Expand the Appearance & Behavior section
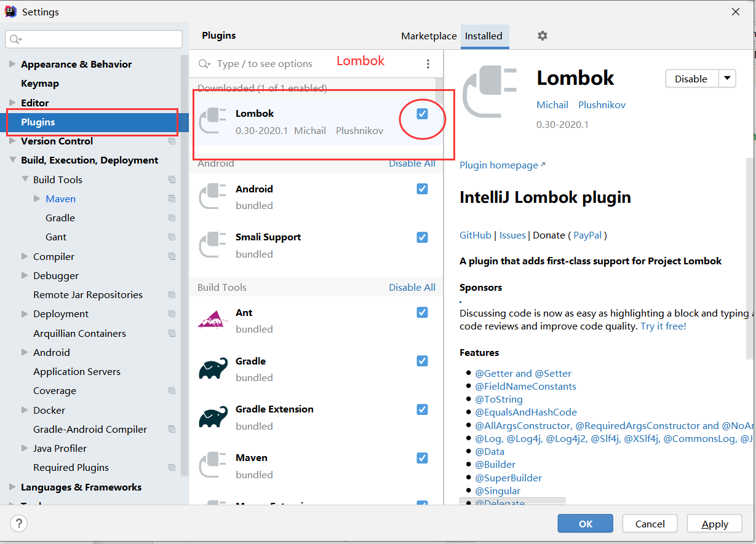The width and height of the screenshot is (756, 544). pyautogui.click(x=12, y=65)
